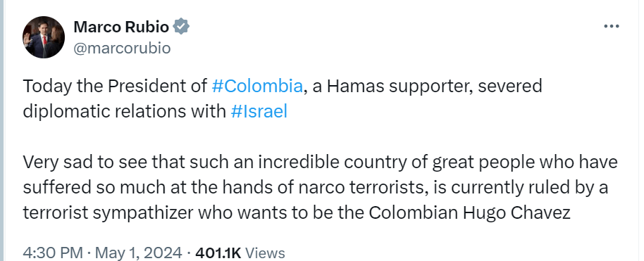Image resolution: width=644 pixels, height=261 pixels.
Task: Follow the #Israel hashtag link
Action: [x=259, y=111]
